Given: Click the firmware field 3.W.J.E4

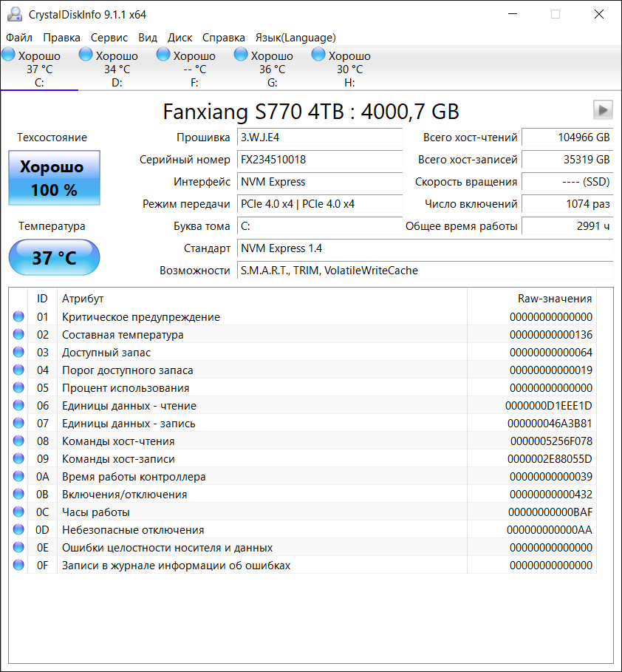Looking at the screenshot, I should pos(320,138).
